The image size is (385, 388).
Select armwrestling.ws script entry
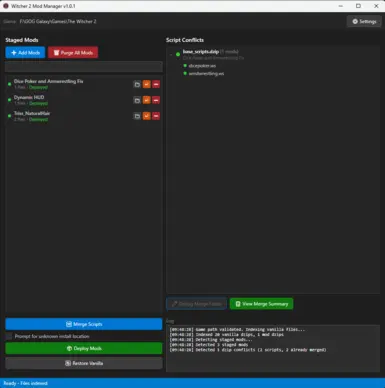(x=206, y=73)
